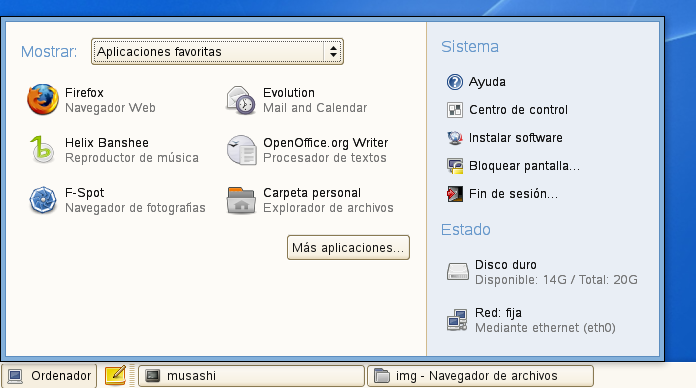The height and width of the screenshot is (388, 696).
Task: Click the Ayuda help question-mark icon
Action: (455, 82)
